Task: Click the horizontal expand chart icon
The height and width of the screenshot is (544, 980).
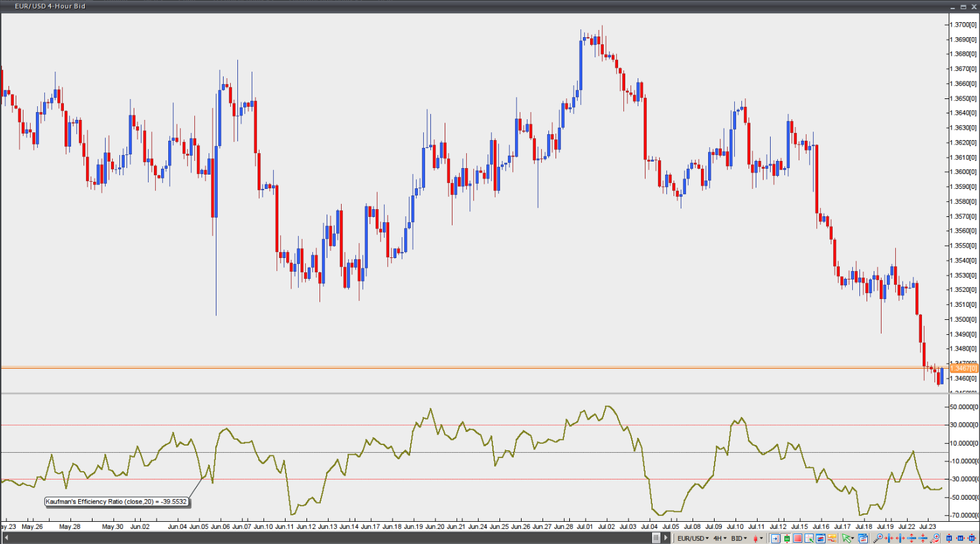Action: coord(900,538)
